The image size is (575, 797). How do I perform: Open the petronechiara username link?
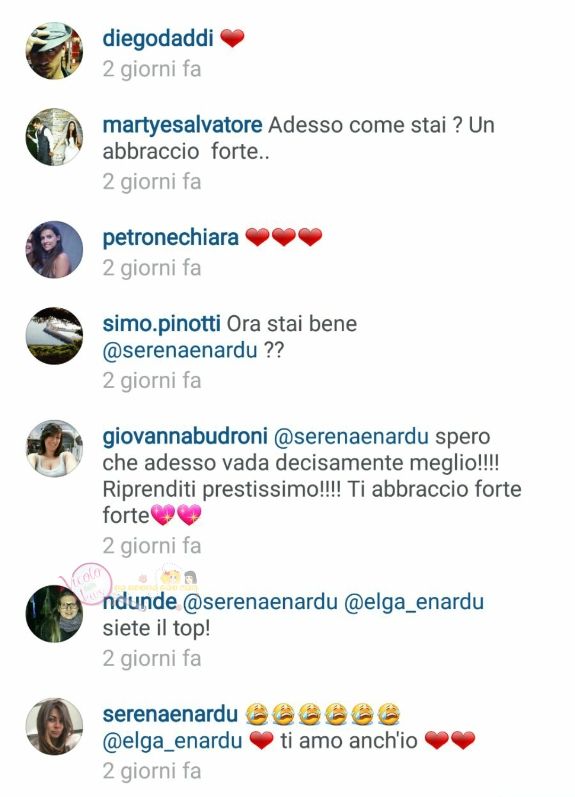pyautogui.click(x=170, y=238)
